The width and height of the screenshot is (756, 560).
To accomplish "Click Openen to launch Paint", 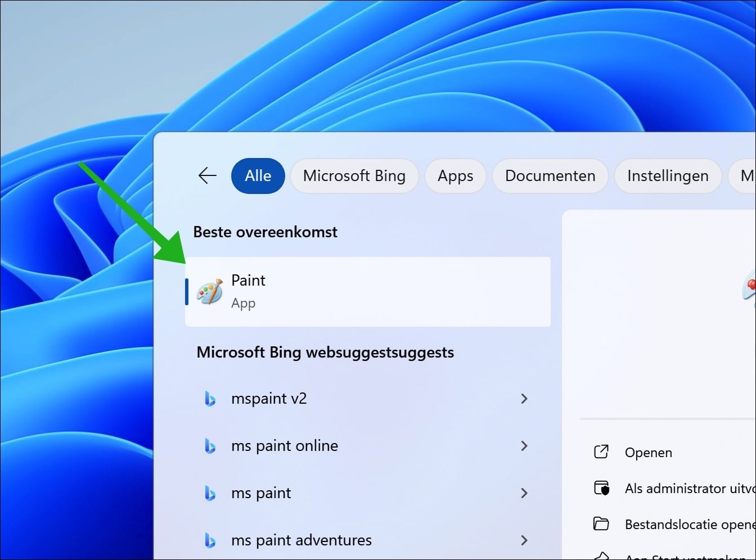I will tap(648, 451).
